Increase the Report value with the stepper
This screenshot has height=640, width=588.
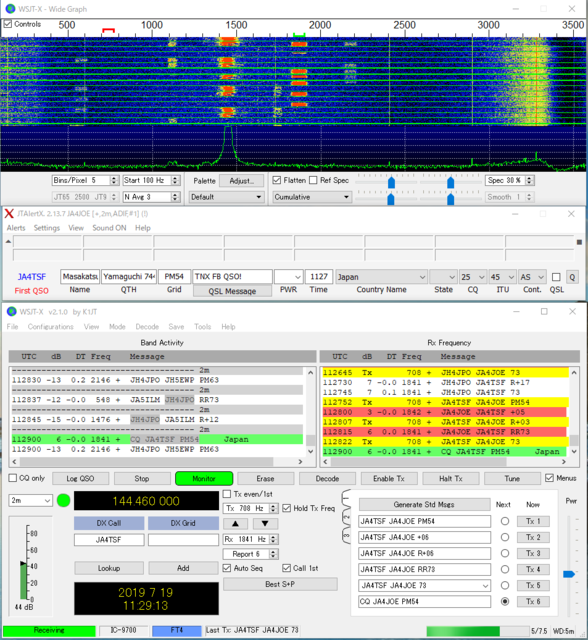tap(274, 551)
